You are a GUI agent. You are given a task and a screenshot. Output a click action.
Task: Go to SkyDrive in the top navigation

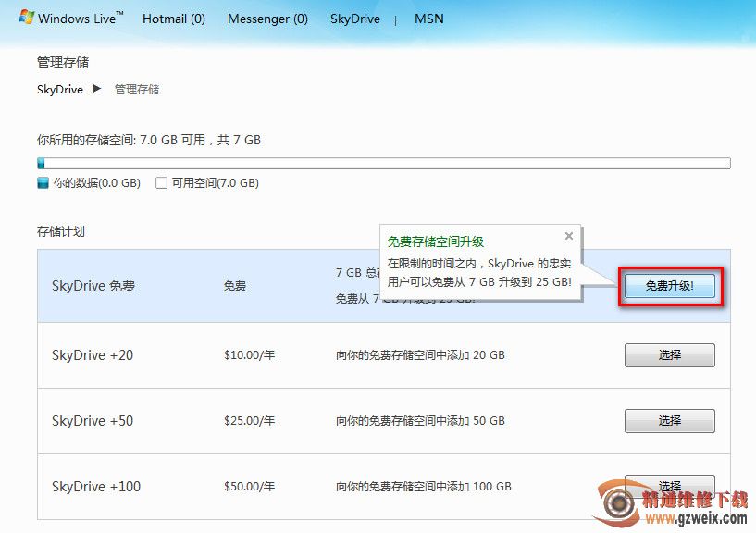click(x=354, y=19)
